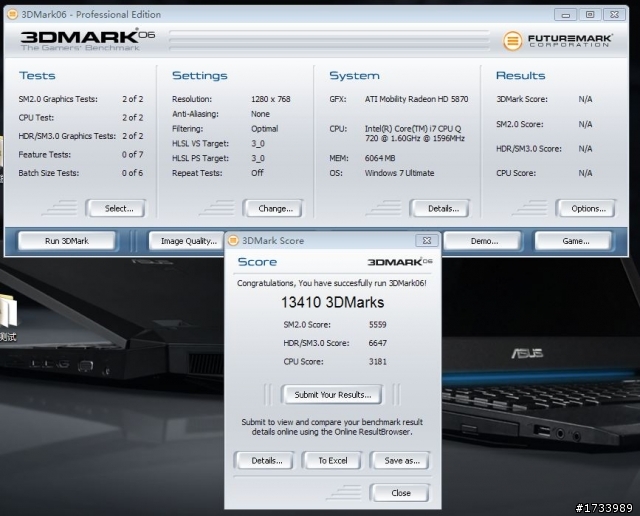Image resolution: width=640 pixels, height=516 pixels.
Task: Click 'SM2.0 Graphics Tests:' row label
Action: [x=58, y=99]
